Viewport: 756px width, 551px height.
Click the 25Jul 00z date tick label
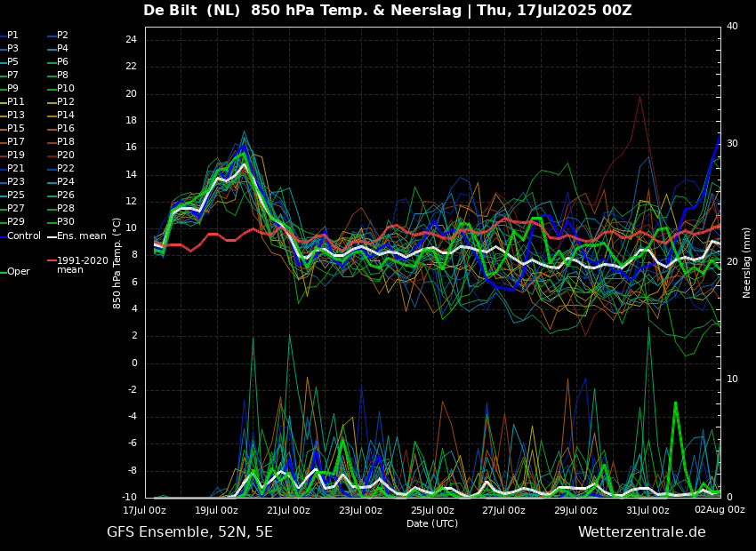pos(432,510)
